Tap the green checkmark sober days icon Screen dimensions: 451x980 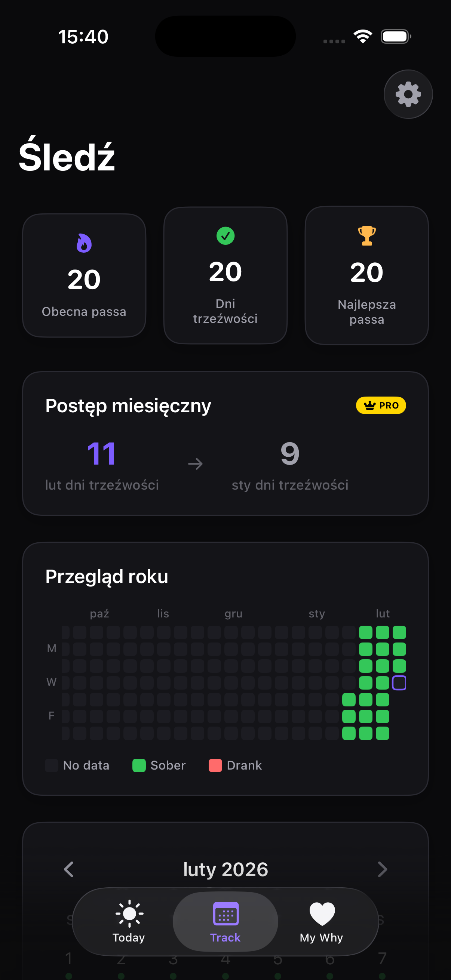point(225,236)
